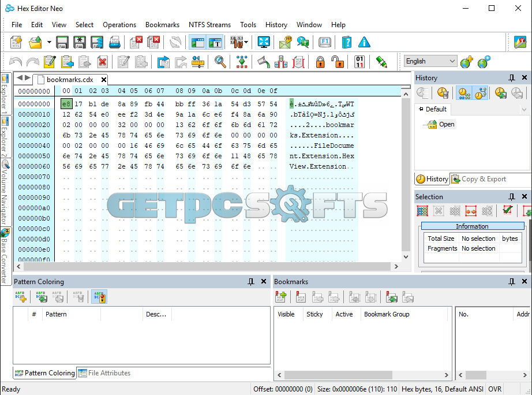Viewport: 532px width, 395px height.
Task: Click the hex editor horizontal scrollbar right arrow
Action: pos(396,267)
